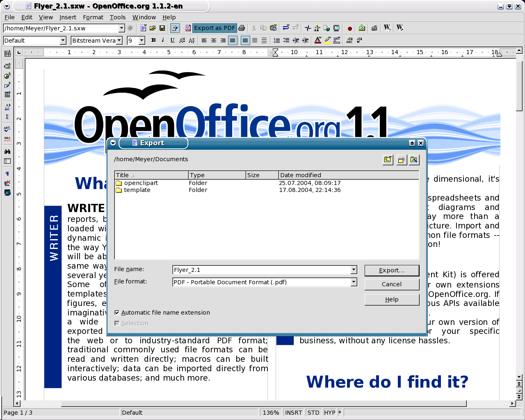
Task: Open the Format menu
Action: tap(93, 17)
